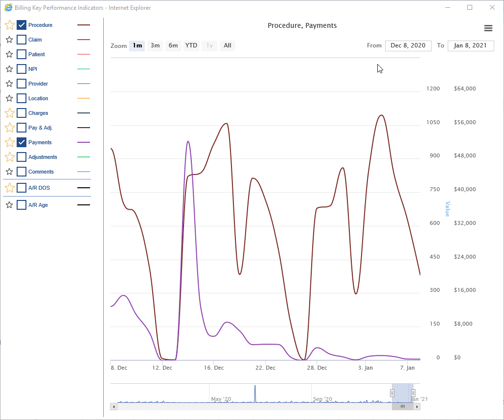Click the A/R DOS favorite star
This screenshot has height=420, width=504.
10,188
